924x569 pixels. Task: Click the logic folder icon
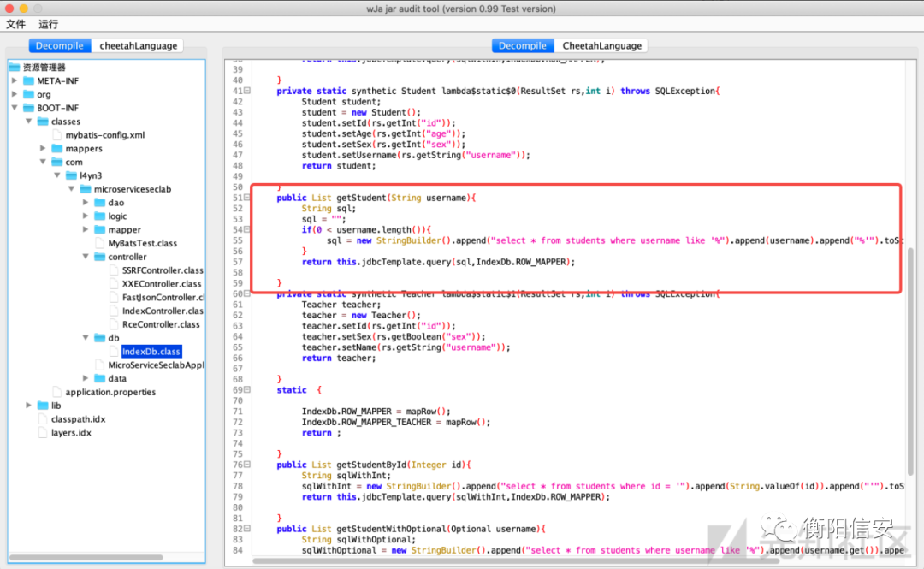click(x=99, y=216)
